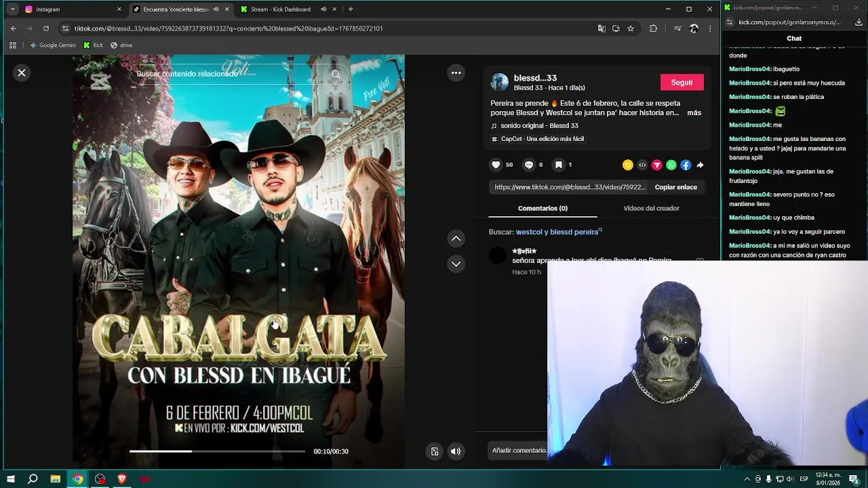Mute the TikTok browser tab audio icon
Viewport: 868px width, 488px height.
[216, 9]
